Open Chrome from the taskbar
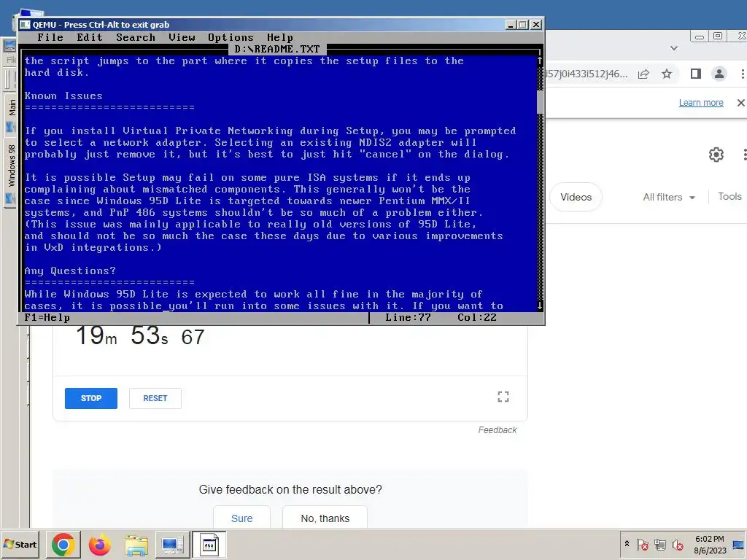 63,544
